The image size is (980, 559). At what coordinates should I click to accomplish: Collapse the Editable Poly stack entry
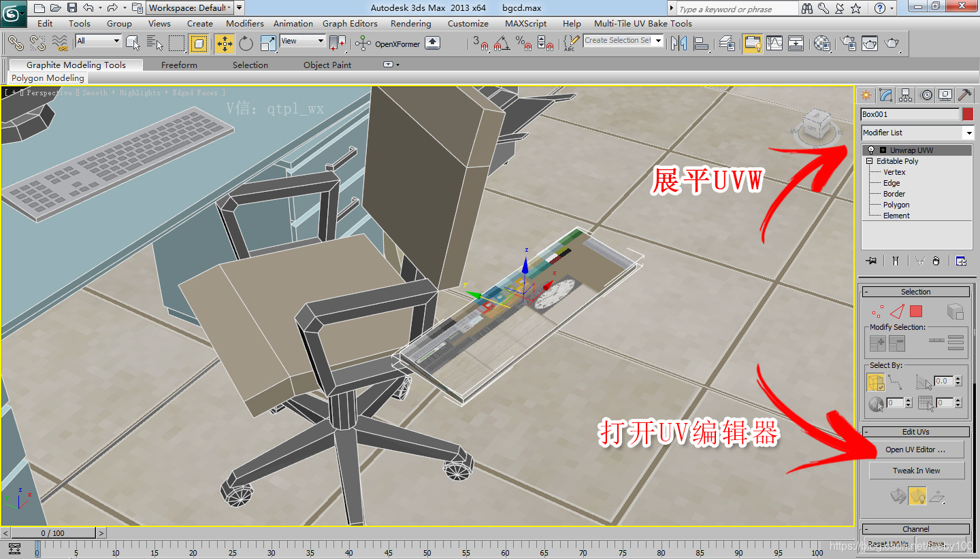click(868, 161)
